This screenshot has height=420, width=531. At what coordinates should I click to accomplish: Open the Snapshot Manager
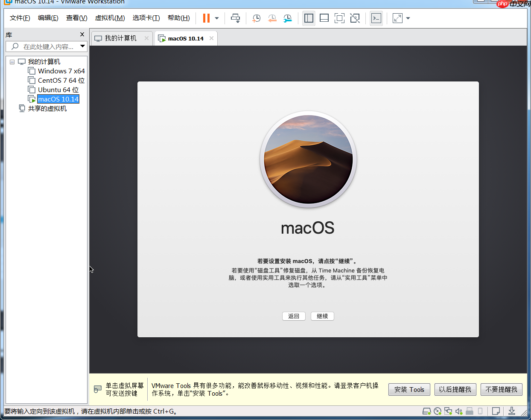pyautogui.click(x=287, y=18)
